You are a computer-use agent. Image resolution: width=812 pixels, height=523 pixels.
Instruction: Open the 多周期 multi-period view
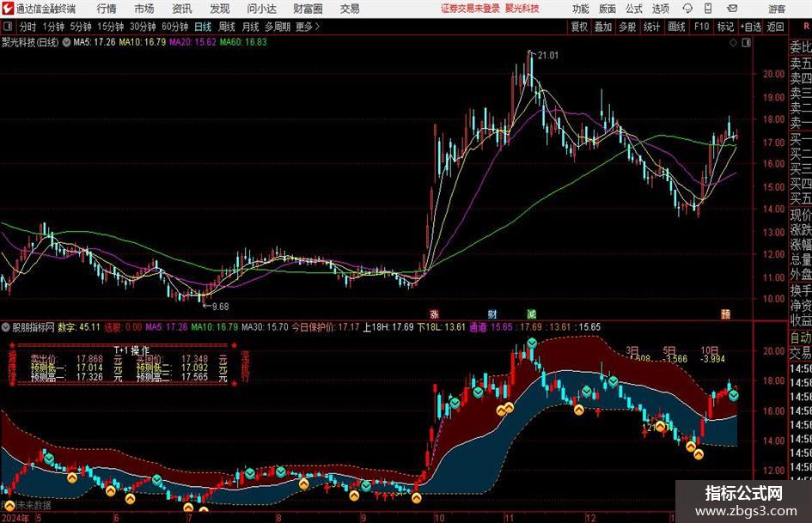278,27
